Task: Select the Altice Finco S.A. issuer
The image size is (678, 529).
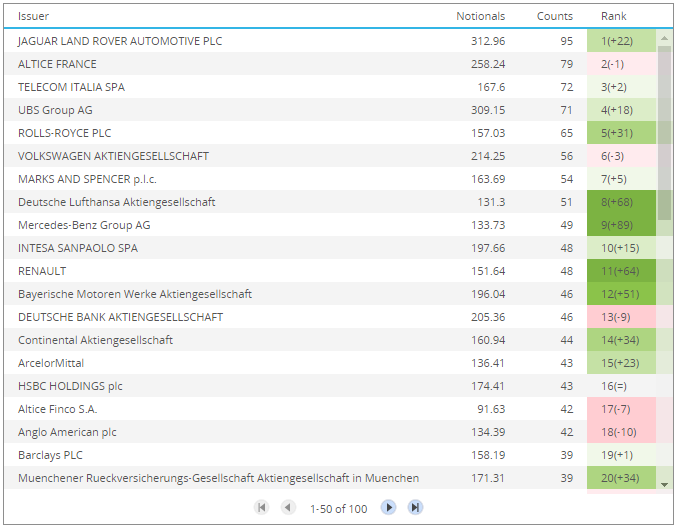Action: [58, 409]
